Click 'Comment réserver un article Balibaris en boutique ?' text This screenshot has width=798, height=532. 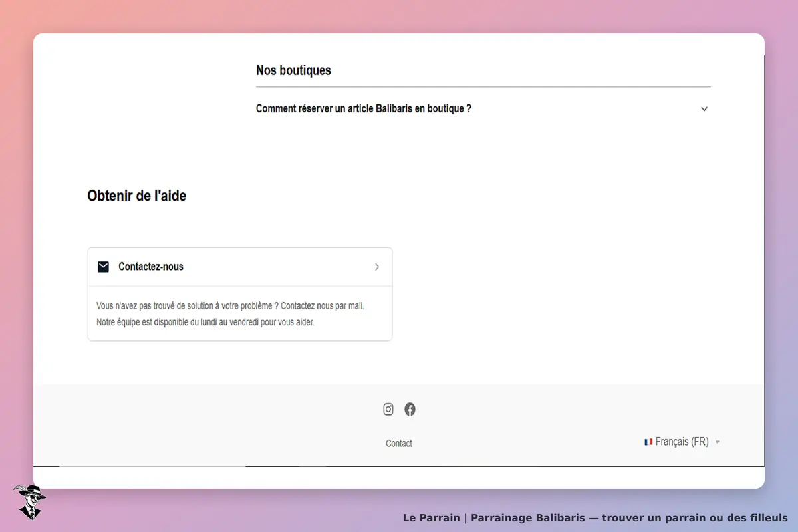tap(364, 108)
